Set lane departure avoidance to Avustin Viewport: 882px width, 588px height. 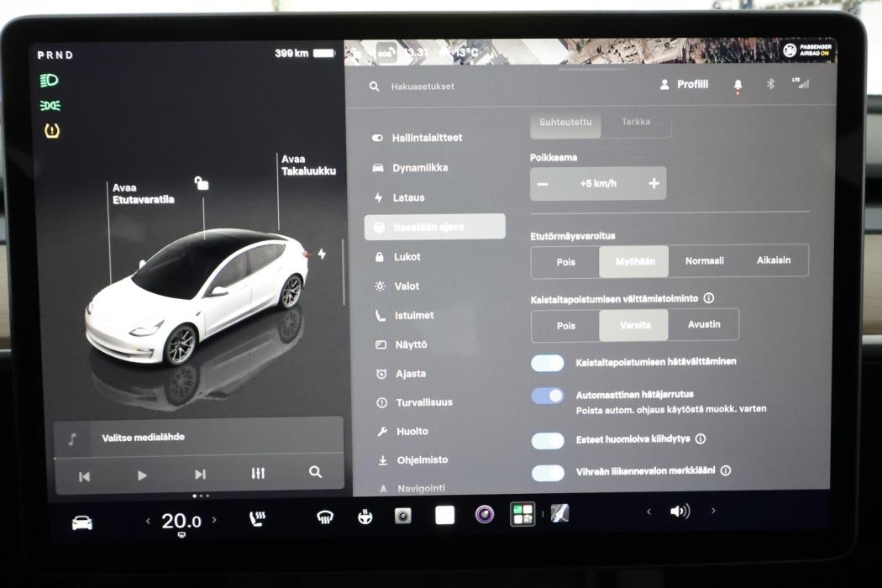[704, 325]
